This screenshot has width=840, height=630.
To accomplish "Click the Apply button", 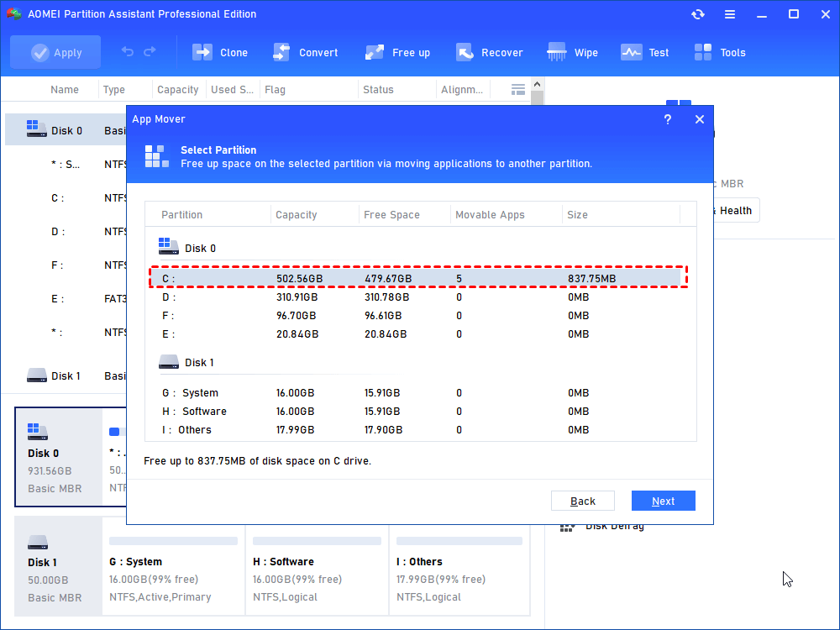I will pos(55,52).
